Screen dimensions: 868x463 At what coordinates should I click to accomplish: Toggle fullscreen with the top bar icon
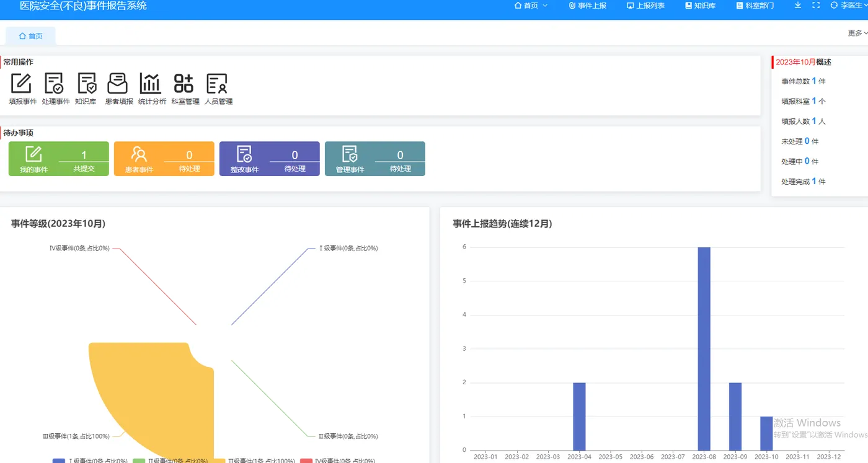(x=816, y=6)
